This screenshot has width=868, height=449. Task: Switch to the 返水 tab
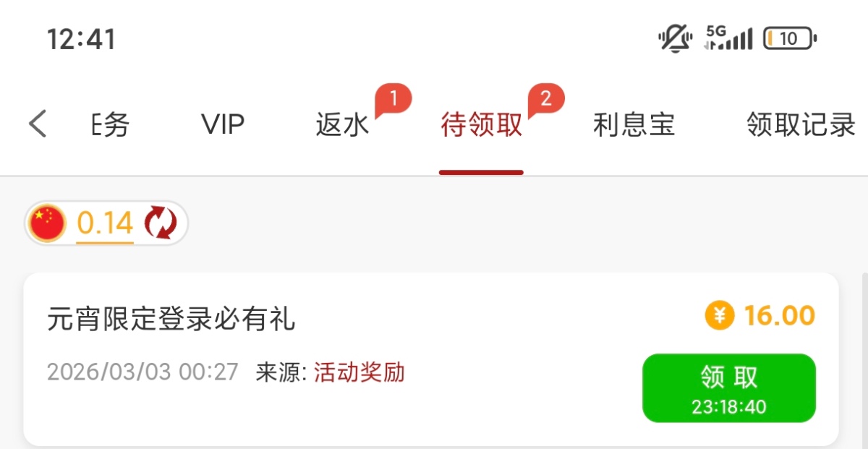tap(342, 124)
